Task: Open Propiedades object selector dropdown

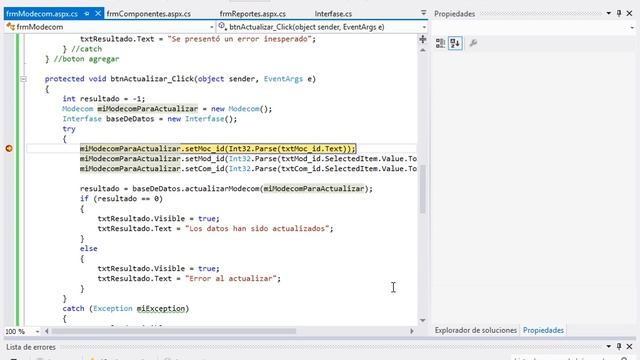Action: point(632,27)
